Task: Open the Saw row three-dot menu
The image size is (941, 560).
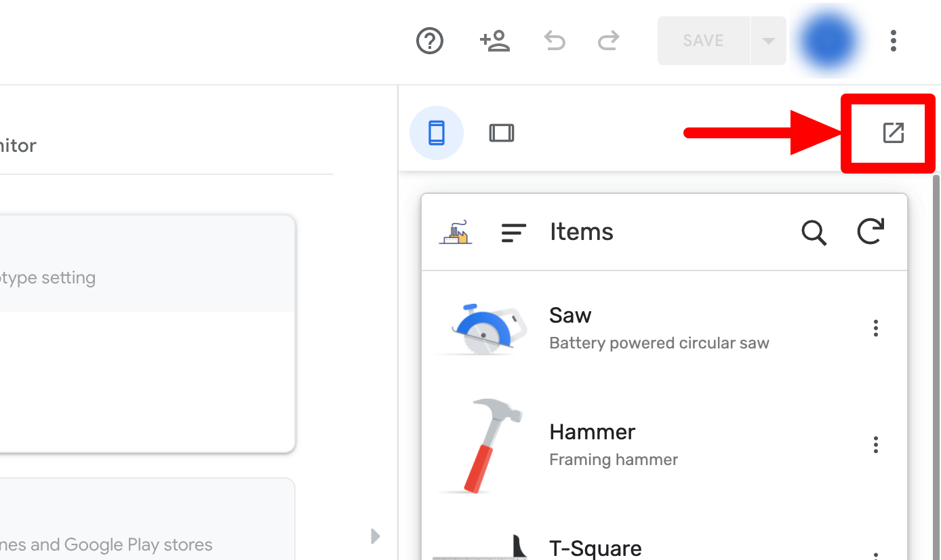Action: pos(875,329)
